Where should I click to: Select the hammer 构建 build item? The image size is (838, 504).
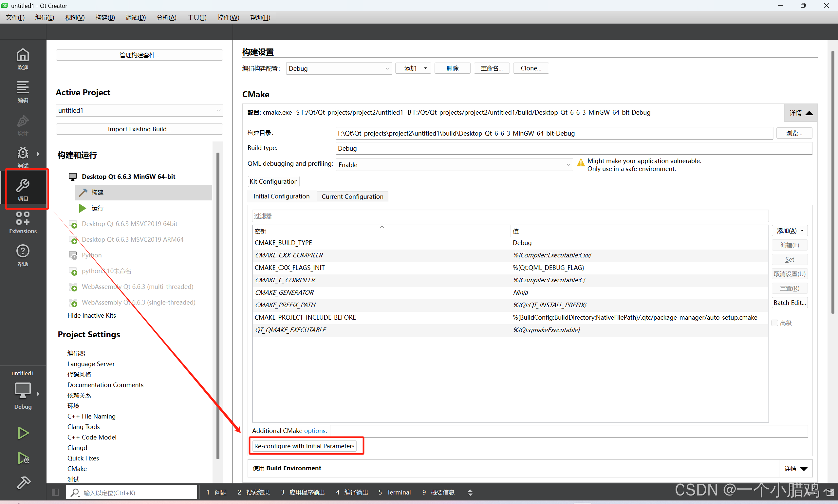click(x=144, y=192)
